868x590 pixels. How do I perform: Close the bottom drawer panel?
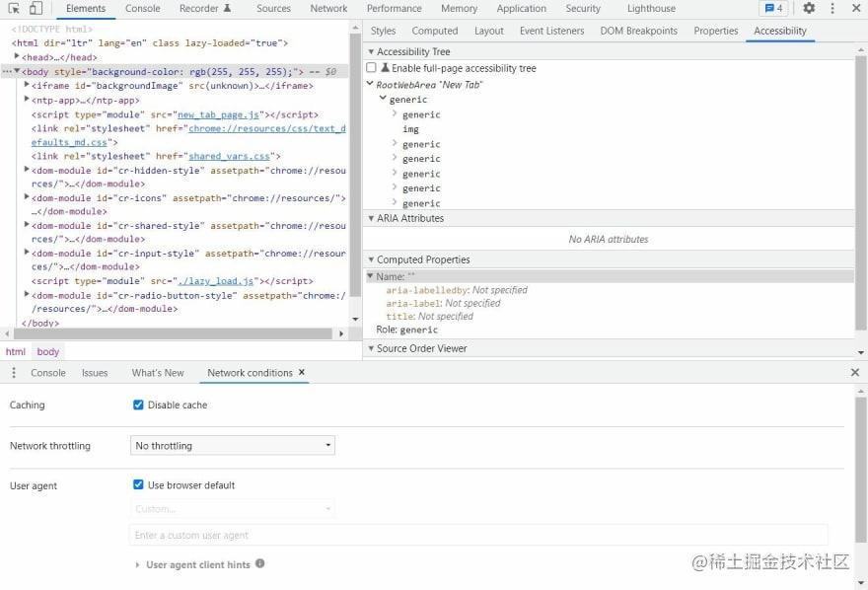pos(855,373)
